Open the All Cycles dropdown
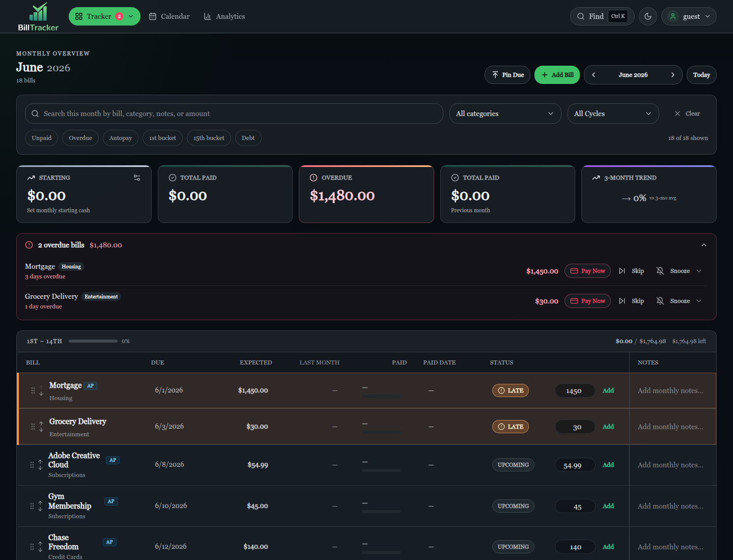The height and width of the screenshot is (560, 733). [x=613, y=114]
